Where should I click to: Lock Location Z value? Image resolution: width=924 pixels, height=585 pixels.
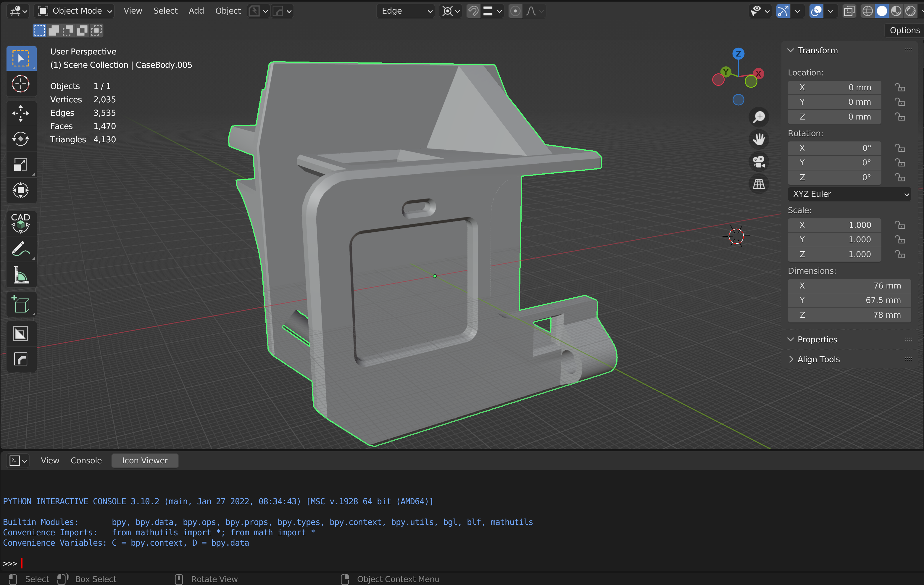(x=900, y=117)
